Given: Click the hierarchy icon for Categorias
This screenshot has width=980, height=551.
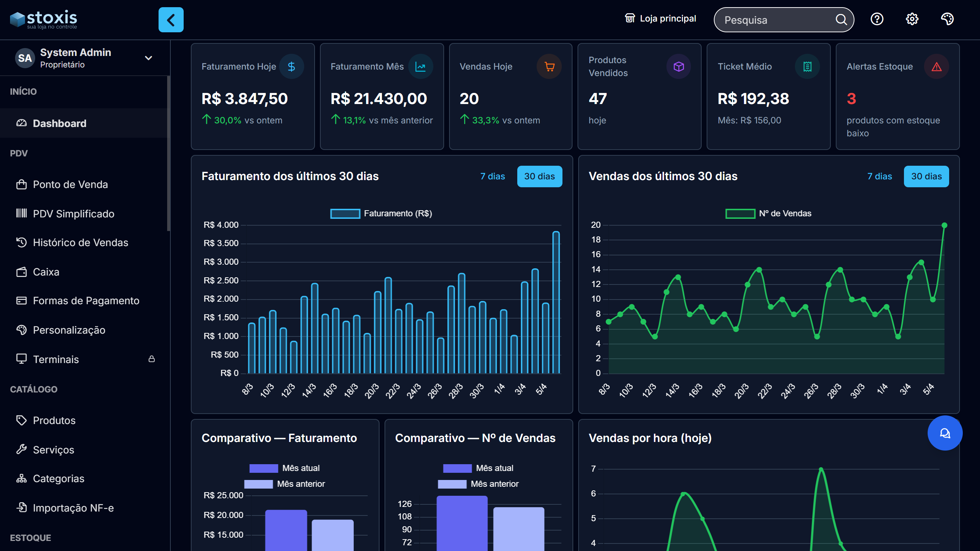Looking at the screenshot, I should [x=21, y=478].
